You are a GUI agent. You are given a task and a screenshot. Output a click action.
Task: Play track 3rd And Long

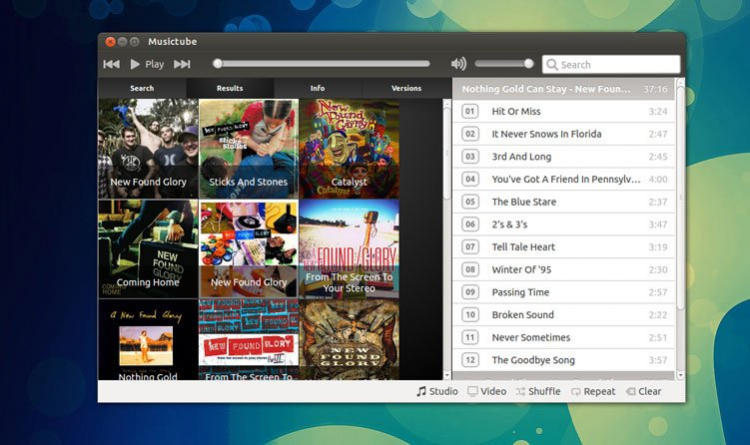[x=563, y=156]
